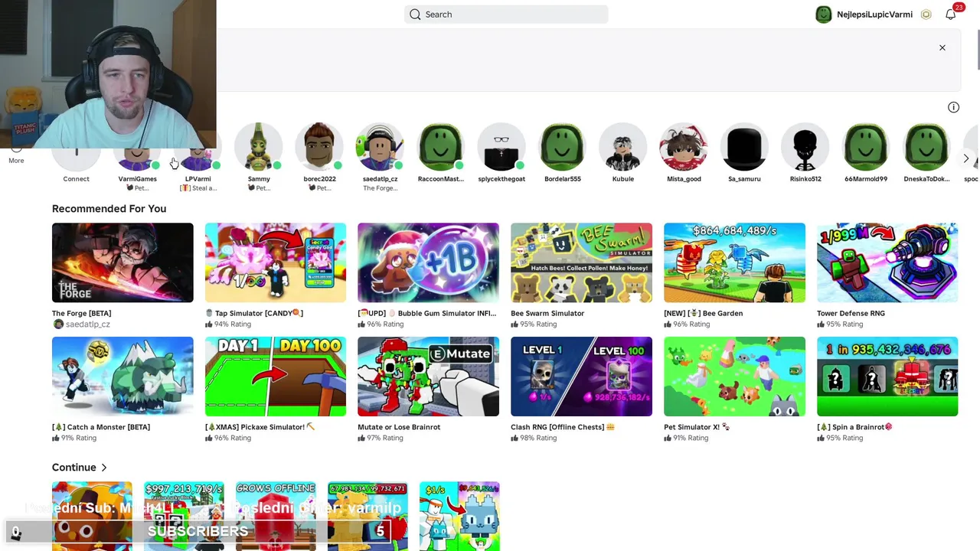Open Tap Simulator [CANDY] thumbnail
The width and height of the screenshot is (980, 551).
click(x=276, y=262)
